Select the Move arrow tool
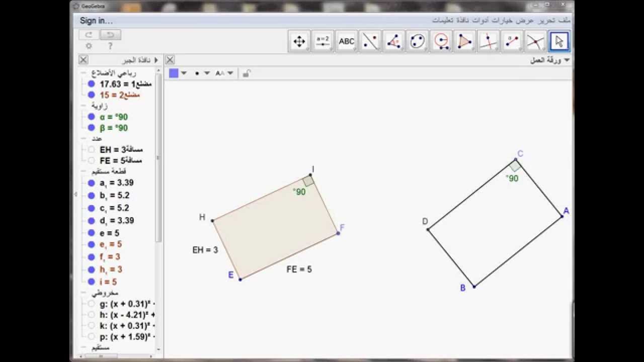Screen dimensions: 644x362 point(559,42)
